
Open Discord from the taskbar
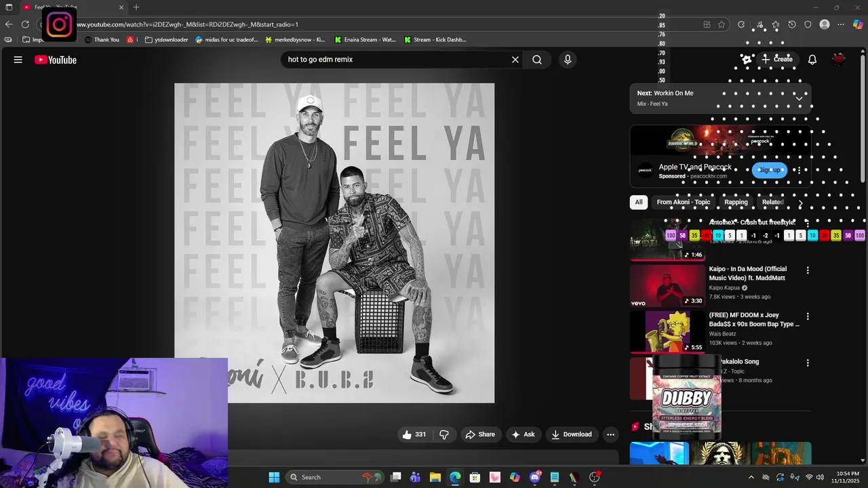click(535, 477)
